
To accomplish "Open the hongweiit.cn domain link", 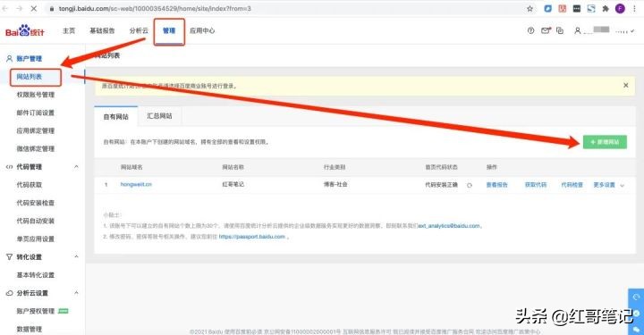I will 136,185.
